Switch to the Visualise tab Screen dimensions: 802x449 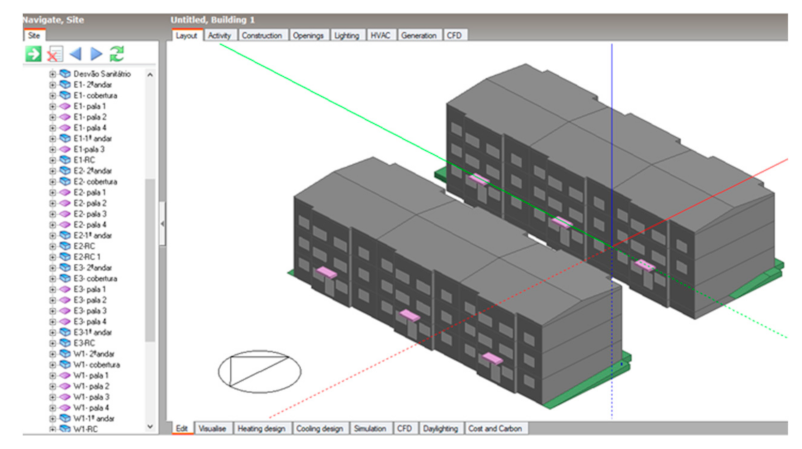212,428
